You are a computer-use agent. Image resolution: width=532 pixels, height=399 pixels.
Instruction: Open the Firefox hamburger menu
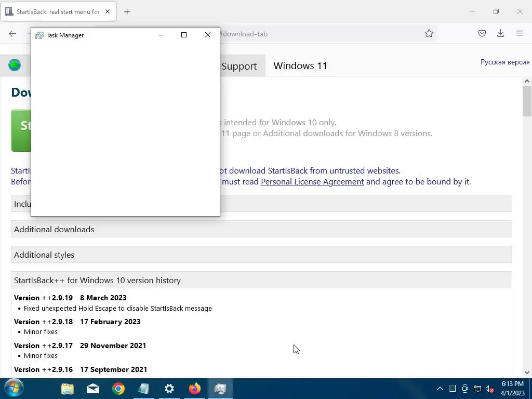[x=520, y=33]
